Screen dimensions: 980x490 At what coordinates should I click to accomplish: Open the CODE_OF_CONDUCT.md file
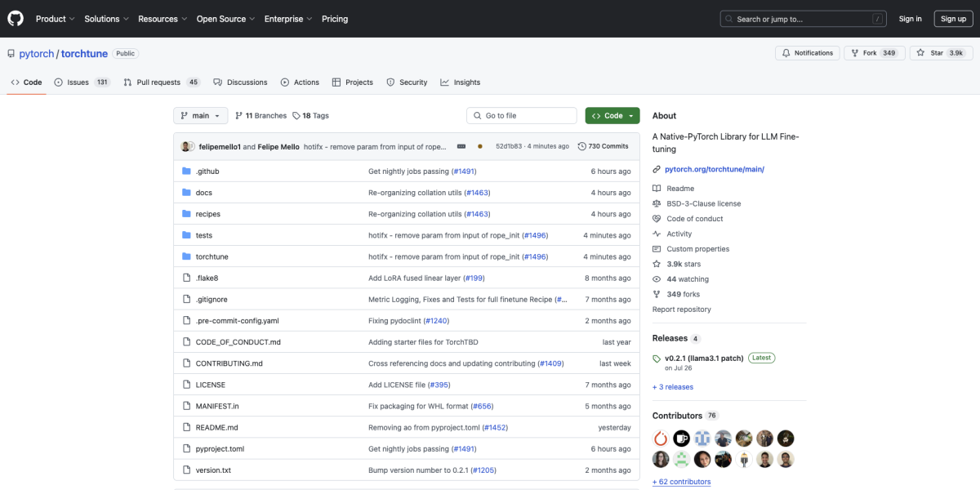[238, 342]
